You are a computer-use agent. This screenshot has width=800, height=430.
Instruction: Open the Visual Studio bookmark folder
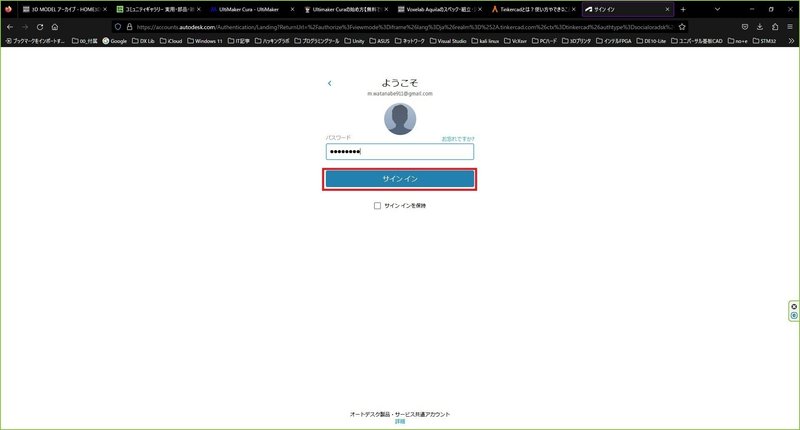point(448,41)
